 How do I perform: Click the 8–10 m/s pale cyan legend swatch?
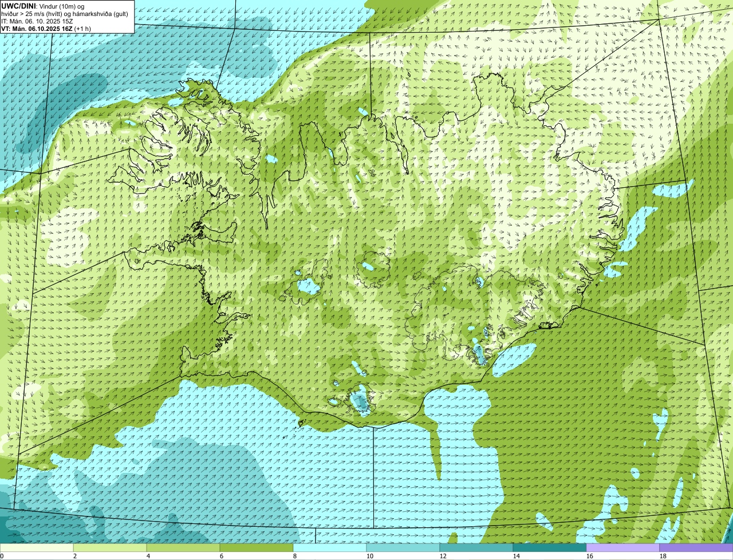click(330, 547)
